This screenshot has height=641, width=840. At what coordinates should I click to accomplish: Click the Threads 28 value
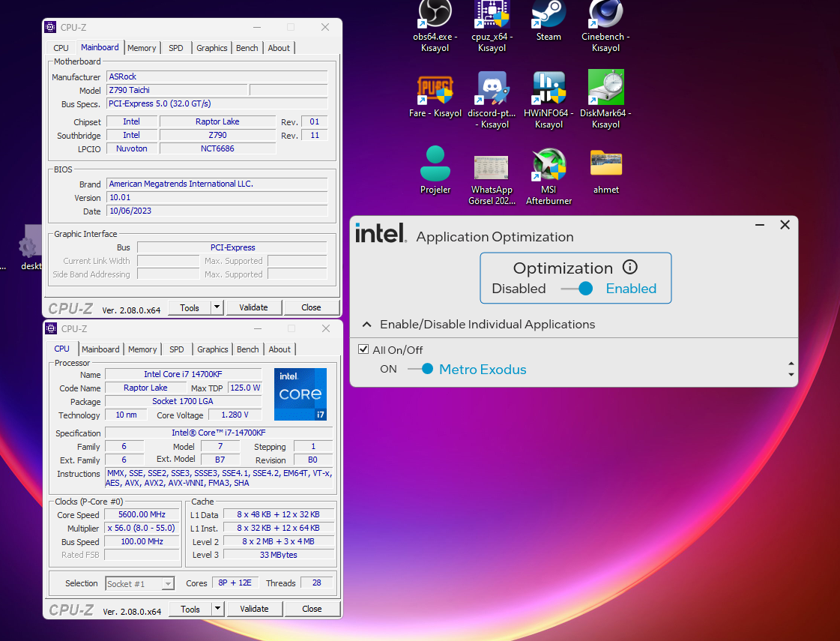coord(317,583)
